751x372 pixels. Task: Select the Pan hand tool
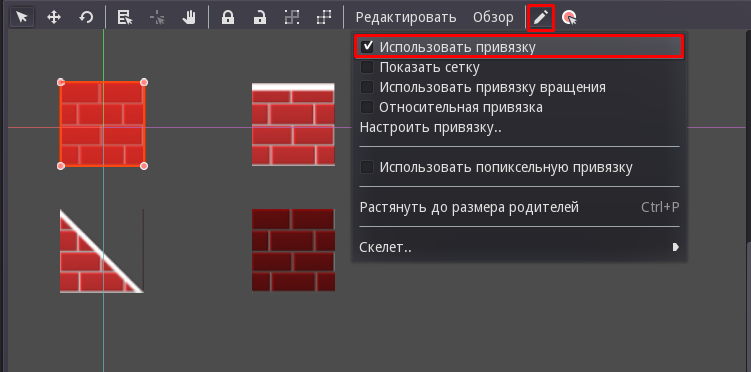(x=190, y=18)
